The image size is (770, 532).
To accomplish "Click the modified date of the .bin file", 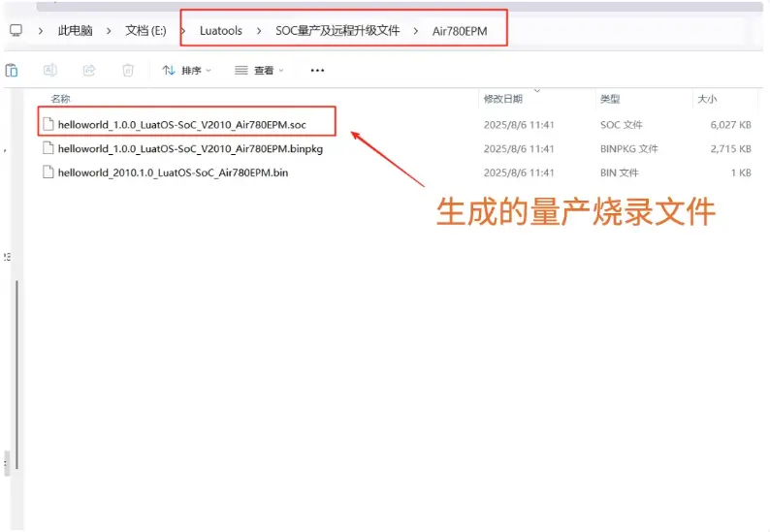I will pyautogui.click(x=519, y=172).
